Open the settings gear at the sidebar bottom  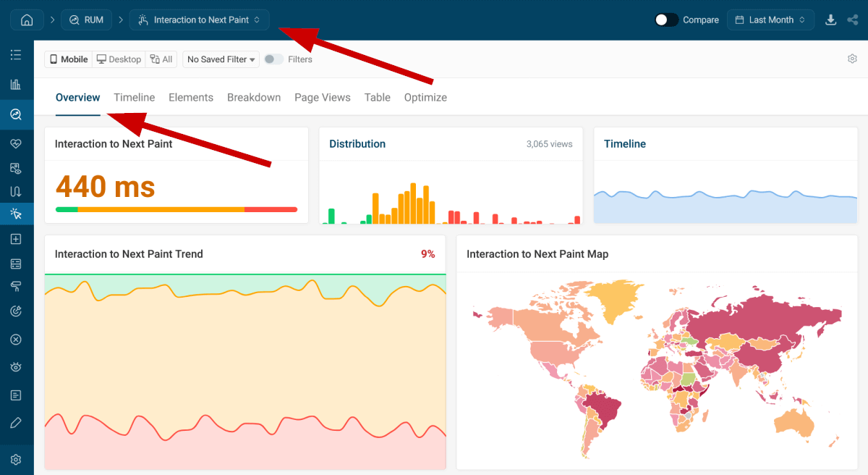(x=16, y=458)
